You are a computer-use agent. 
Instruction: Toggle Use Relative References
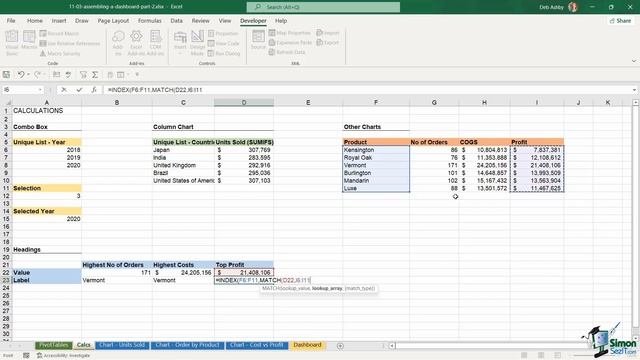pos(70,43)
